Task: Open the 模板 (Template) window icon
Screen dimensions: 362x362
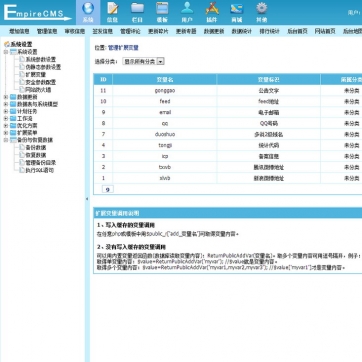Action: (x=162, y=8)
